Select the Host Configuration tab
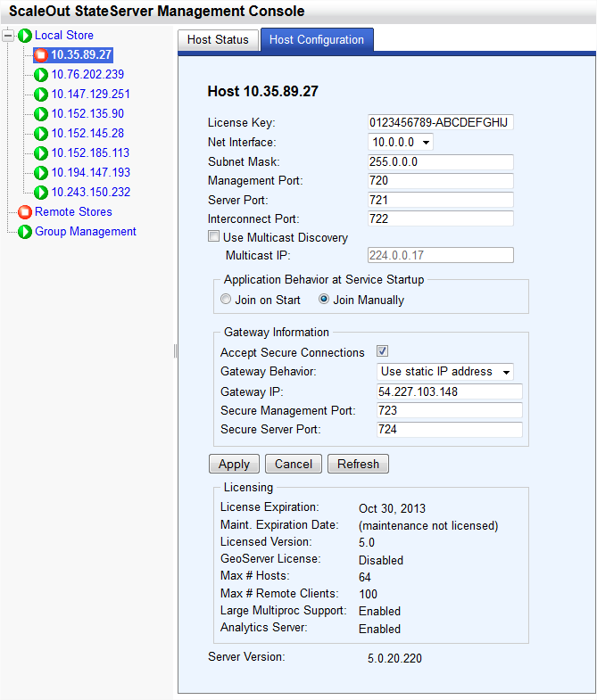 317,40
